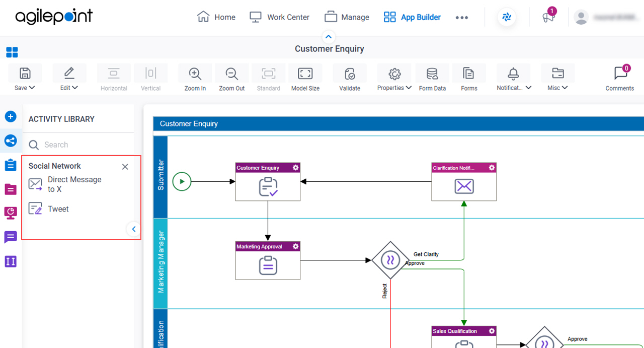Expand the Misc dropdown arrow
644x348 pixels.
[x=565, y=88]
